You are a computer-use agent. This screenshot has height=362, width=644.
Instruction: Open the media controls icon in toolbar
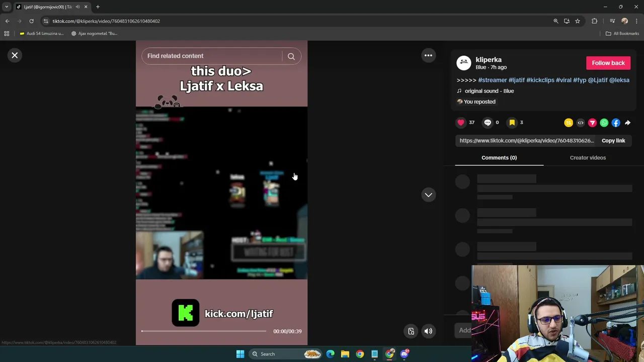(x=612, y=21)
